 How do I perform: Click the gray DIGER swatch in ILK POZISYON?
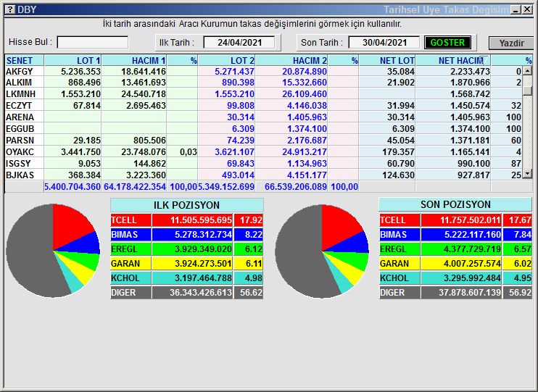(x=131, y=293)
